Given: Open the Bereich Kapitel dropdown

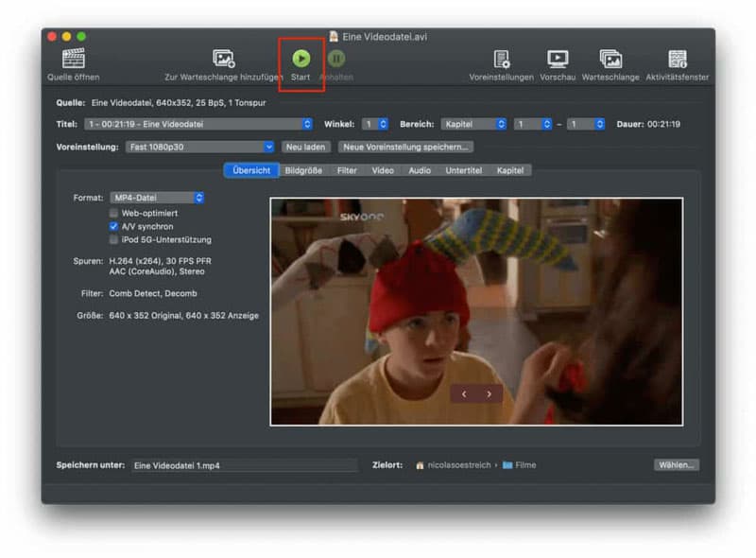Looking at the screenshot, I should tap(473, 124).
